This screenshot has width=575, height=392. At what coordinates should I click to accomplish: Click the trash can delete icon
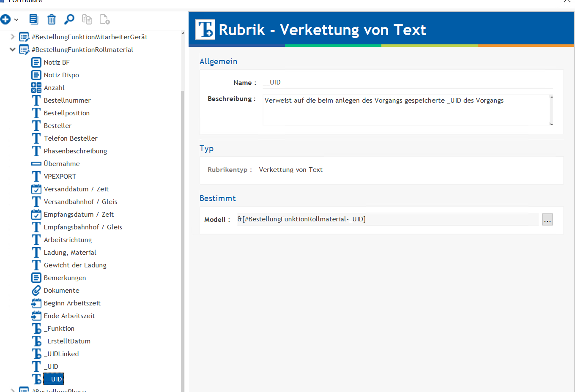tap(52, 19)
